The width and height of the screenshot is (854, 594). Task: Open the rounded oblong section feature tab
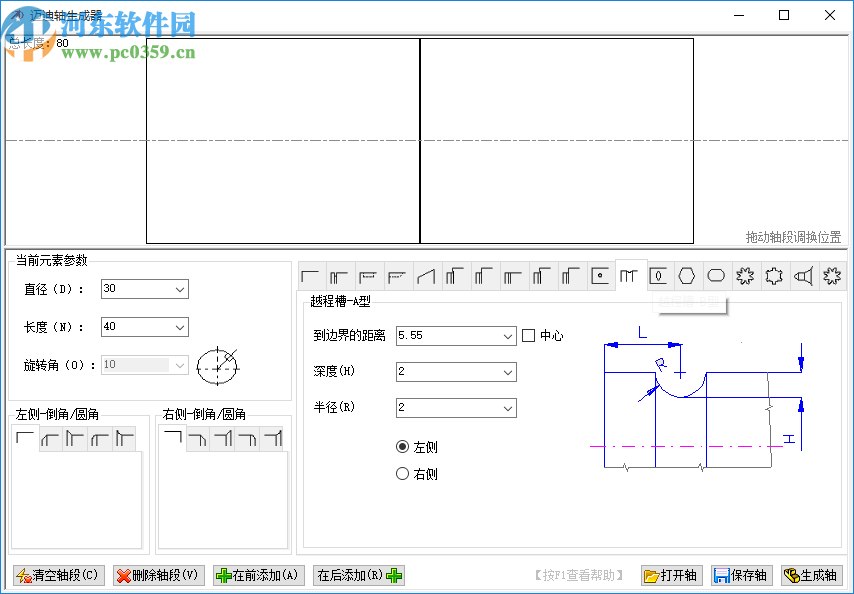716,277
